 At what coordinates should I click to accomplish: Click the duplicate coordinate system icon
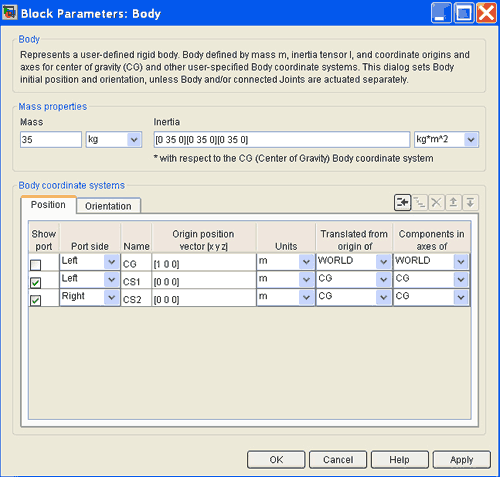coord(420,202)
